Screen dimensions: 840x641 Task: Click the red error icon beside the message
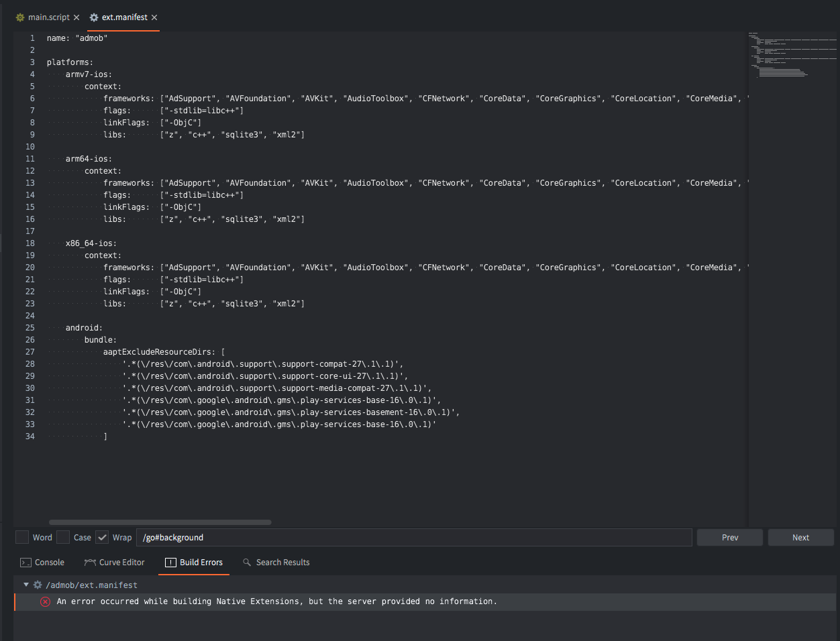pyautogui.click(x=45, y=601)
